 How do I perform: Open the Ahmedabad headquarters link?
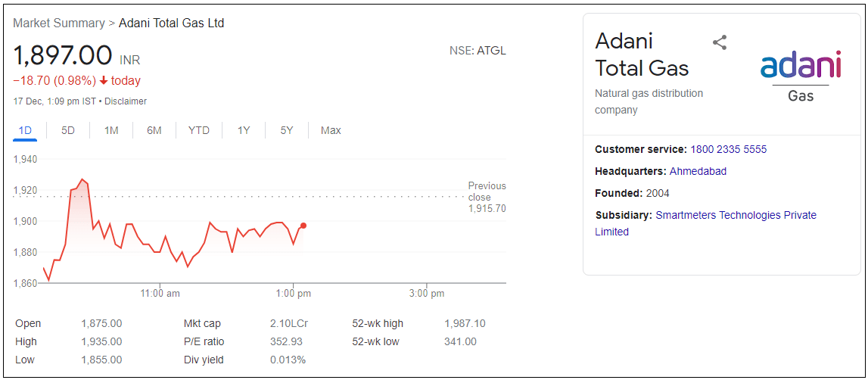698,171
